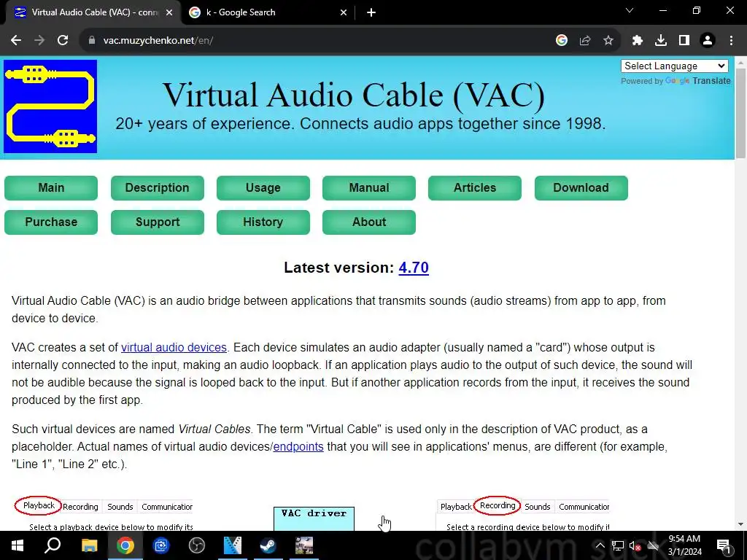Switch to the k - Google Search tab
The width and height of the screenshot is (747, 560).
coord(268,13)
